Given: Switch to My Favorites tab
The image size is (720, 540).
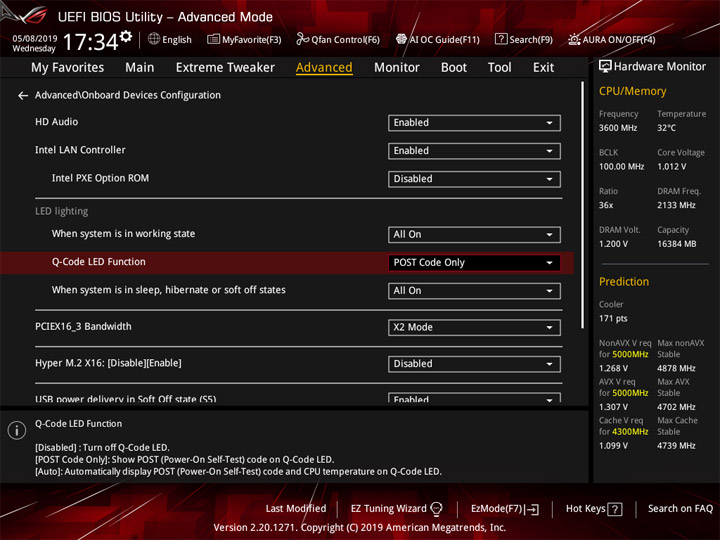Looking at the screenshot, I should tap(68, 68).
